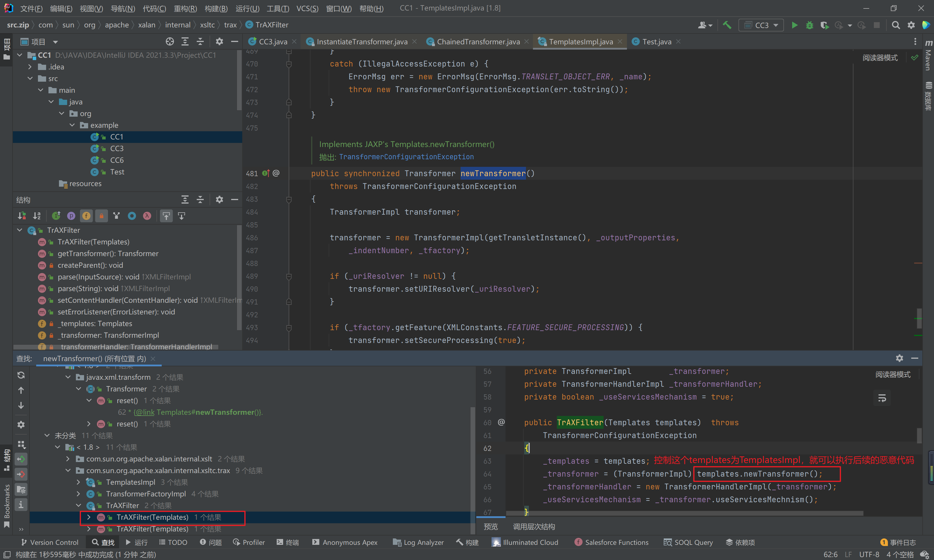Sort structure alphabetically
The height and width of the screenshot is (560, 934).
pos(36,216)
